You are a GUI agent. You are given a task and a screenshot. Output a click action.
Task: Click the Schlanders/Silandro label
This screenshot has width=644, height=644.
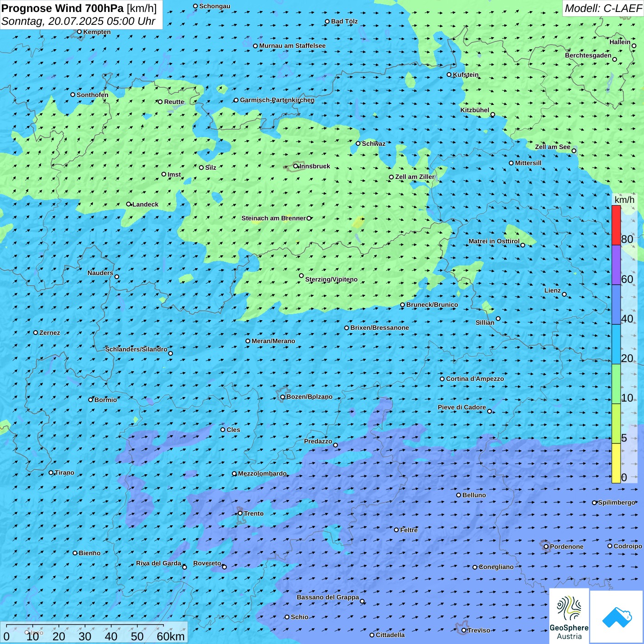pos(136,349)
